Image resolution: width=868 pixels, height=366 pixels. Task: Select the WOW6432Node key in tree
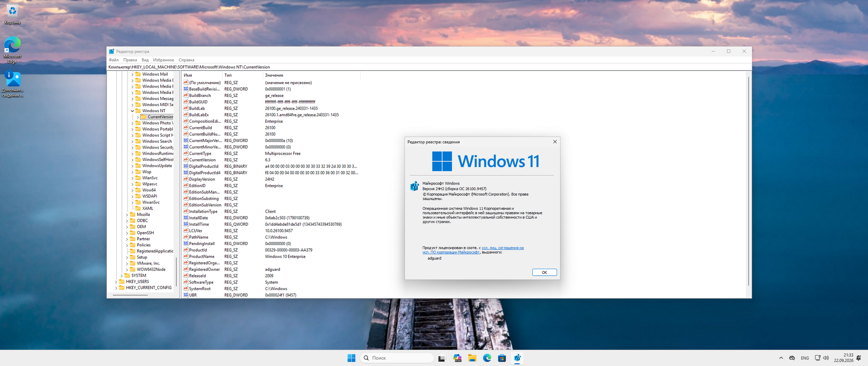[x=151, y=270]
